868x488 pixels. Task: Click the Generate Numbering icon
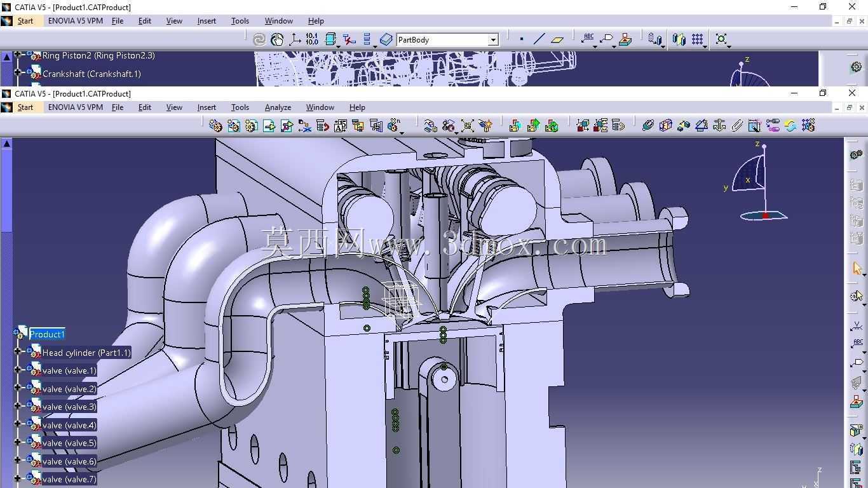(340, 125)
